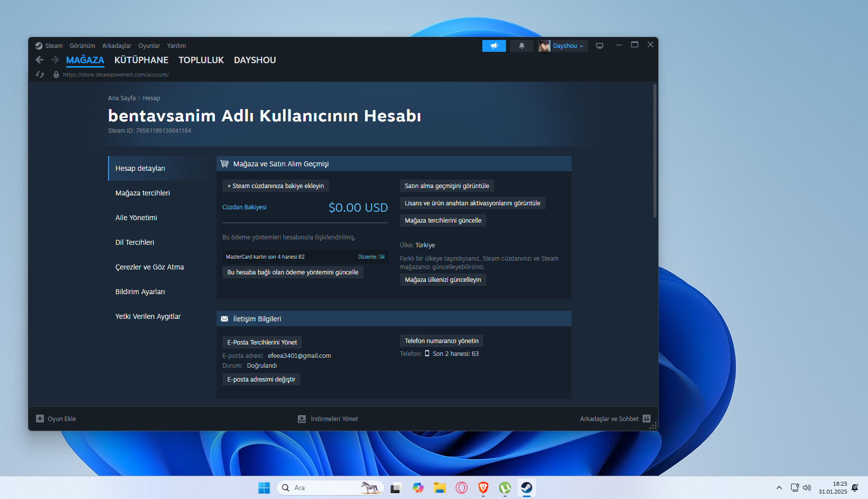This screenshot has height=499, width=868.
Task: Click the Arkadaşlar ve Sohbet label
Action: click(x=609, y=419)
